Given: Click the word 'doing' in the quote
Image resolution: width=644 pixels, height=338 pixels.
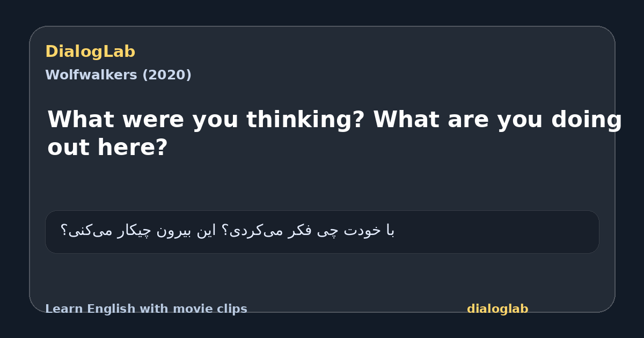Looking at the screenshot, I should (x=586, y=120).
